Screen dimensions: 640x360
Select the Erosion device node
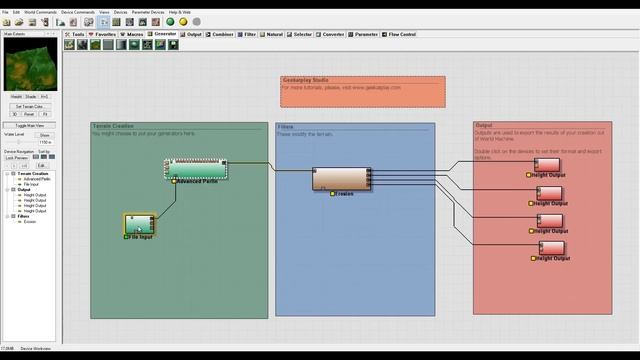click(x=342, y=179)
